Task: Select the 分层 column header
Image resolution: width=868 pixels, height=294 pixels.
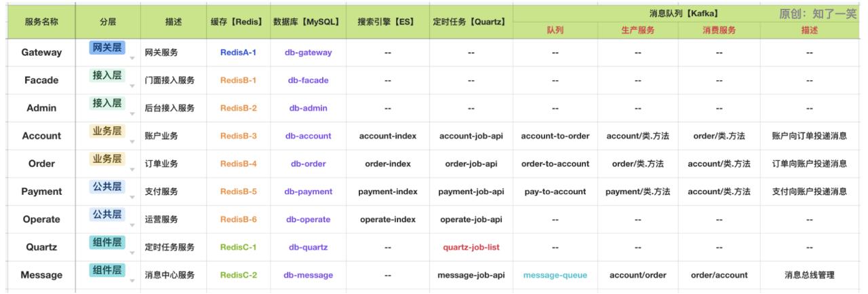Action: [x=107, y=22]
